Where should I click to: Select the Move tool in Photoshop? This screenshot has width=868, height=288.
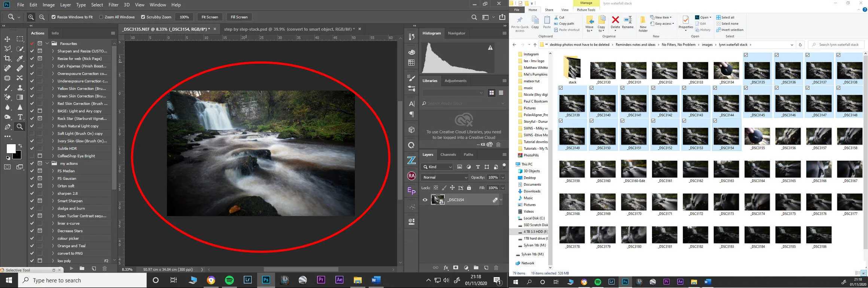(x=7, y=39)
